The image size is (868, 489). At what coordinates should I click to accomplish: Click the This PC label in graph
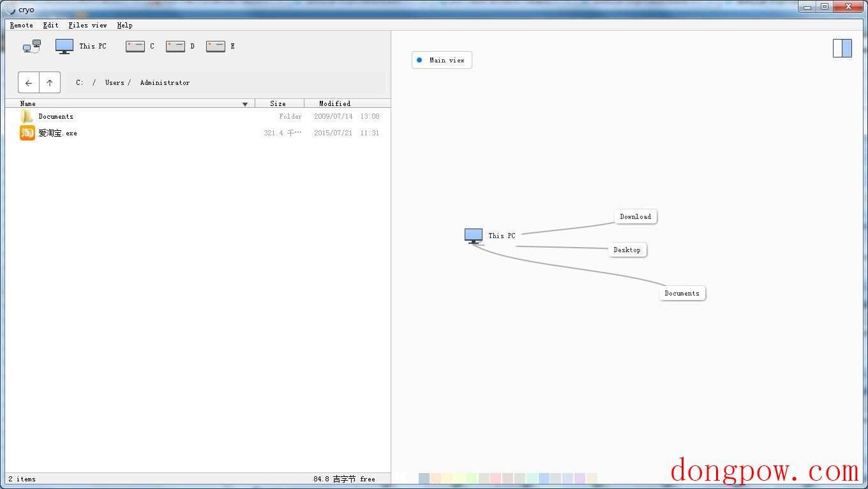point(502,236)
